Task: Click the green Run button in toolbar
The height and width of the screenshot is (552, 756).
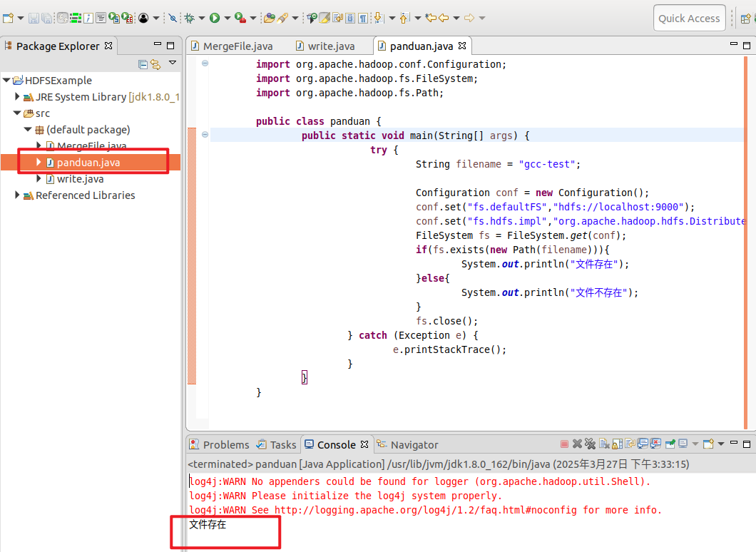Action: pyautogui.click(x=214, y=18)
